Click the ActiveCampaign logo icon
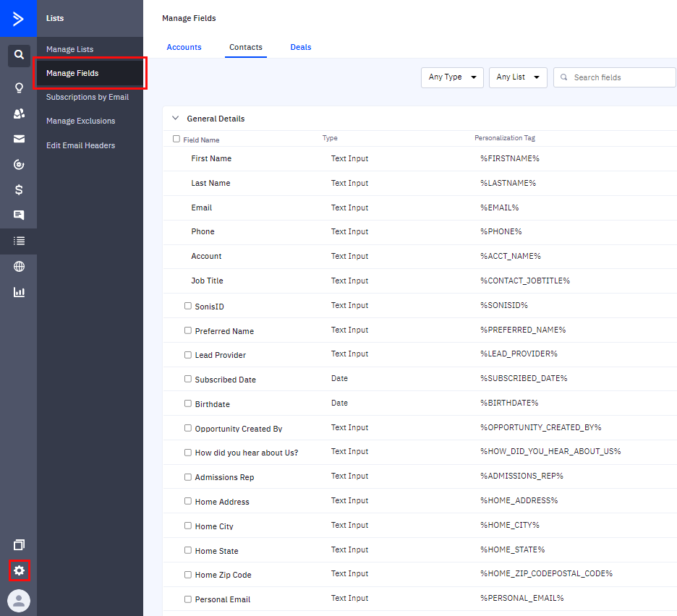Image resolution: width=677 pixels, height=616 pixels. click(18, 18)
